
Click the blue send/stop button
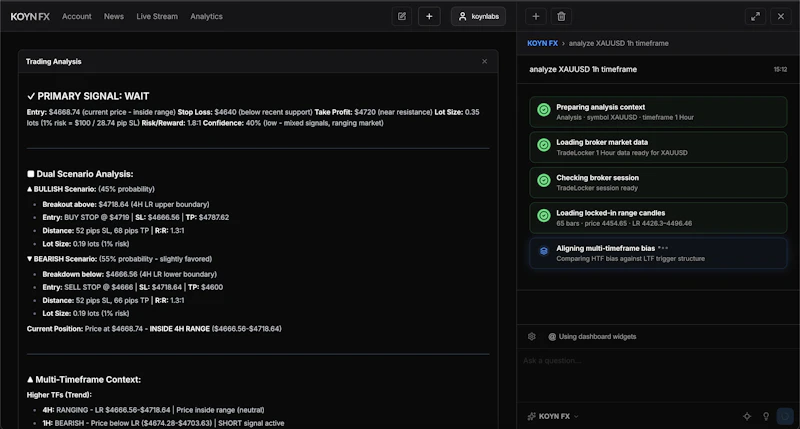tap(785, 416)
